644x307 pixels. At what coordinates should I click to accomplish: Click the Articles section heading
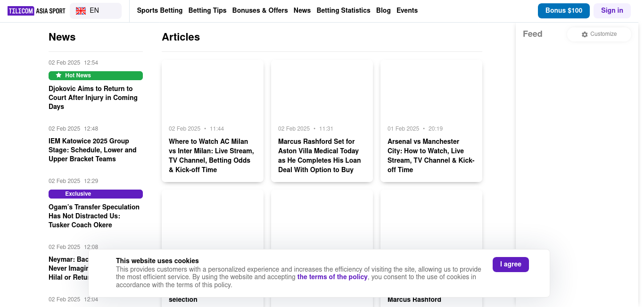[181, 37]
